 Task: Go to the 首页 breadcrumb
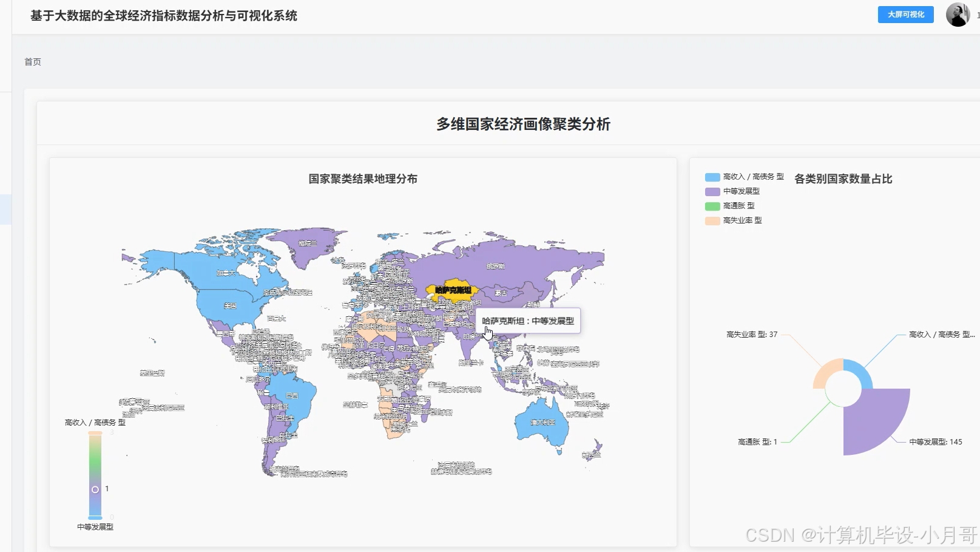click(33, 62)
